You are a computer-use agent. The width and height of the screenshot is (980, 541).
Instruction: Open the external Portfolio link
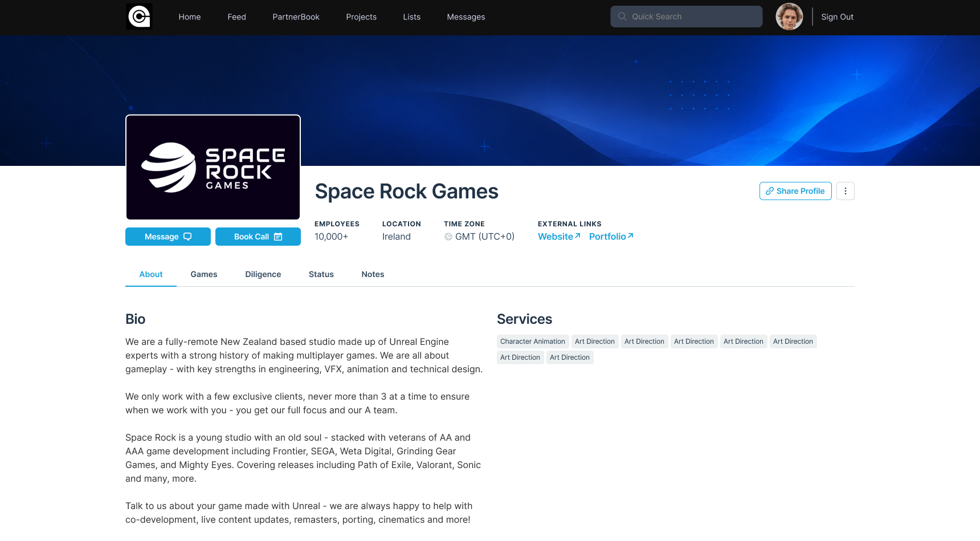point(611,237)
